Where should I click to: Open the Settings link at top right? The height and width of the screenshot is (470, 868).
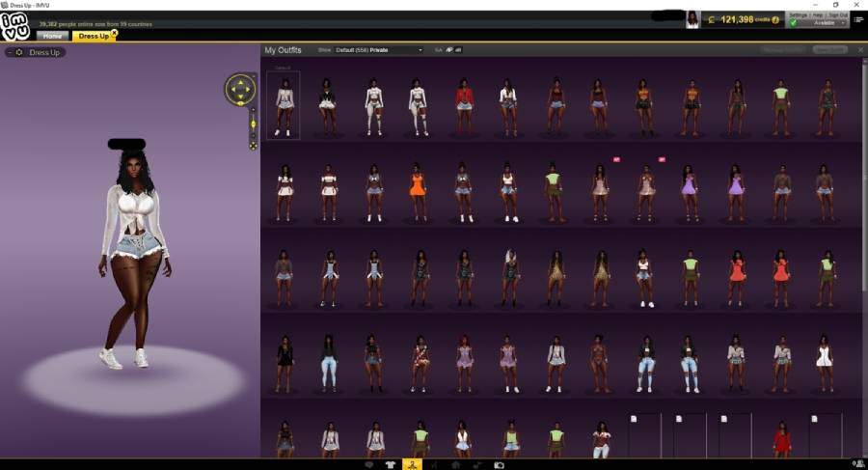click(799, 15)
